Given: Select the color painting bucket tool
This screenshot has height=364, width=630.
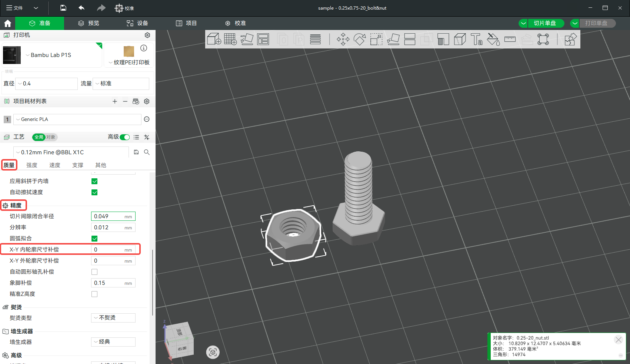Looking at the screenshot, I should click(x=493, y=39).
